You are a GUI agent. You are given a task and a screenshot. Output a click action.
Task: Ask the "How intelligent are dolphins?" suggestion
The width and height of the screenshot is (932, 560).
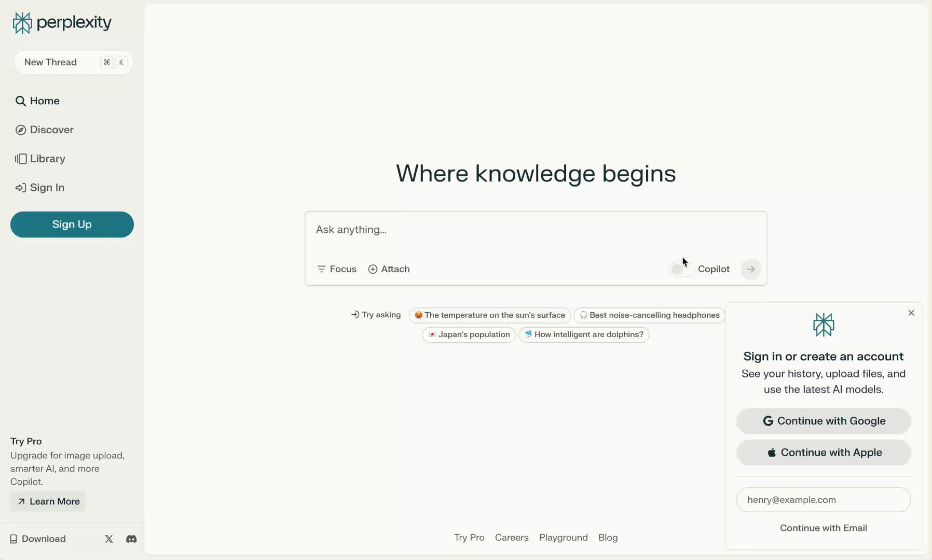[584, 334]
